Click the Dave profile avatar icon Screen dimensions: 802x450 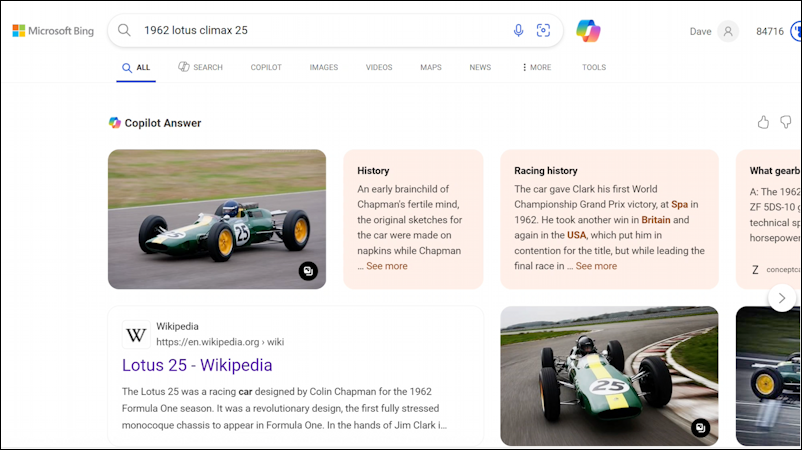tap(728, 31)
